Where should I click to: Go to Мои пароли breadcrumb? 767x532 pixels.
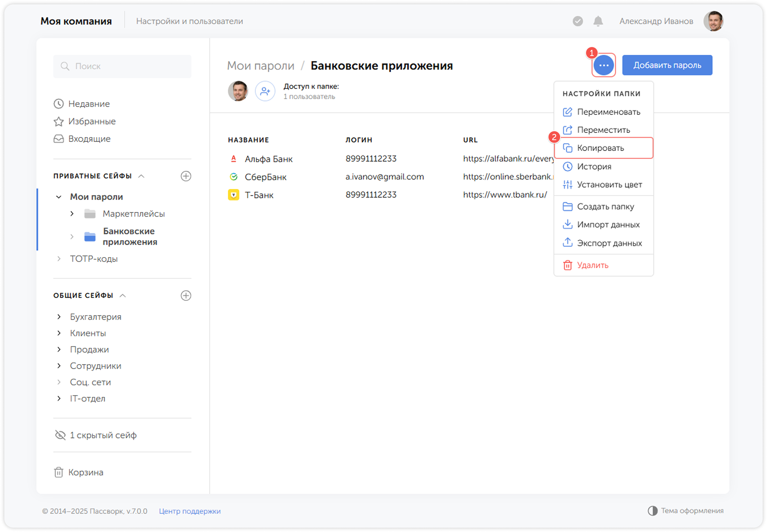(x=261, y=66)
